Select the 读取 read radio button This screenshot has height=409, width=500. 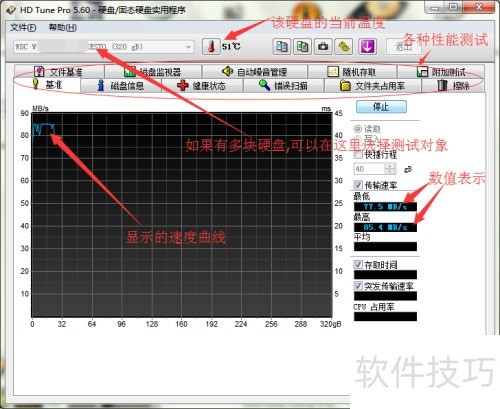point(358,129)
